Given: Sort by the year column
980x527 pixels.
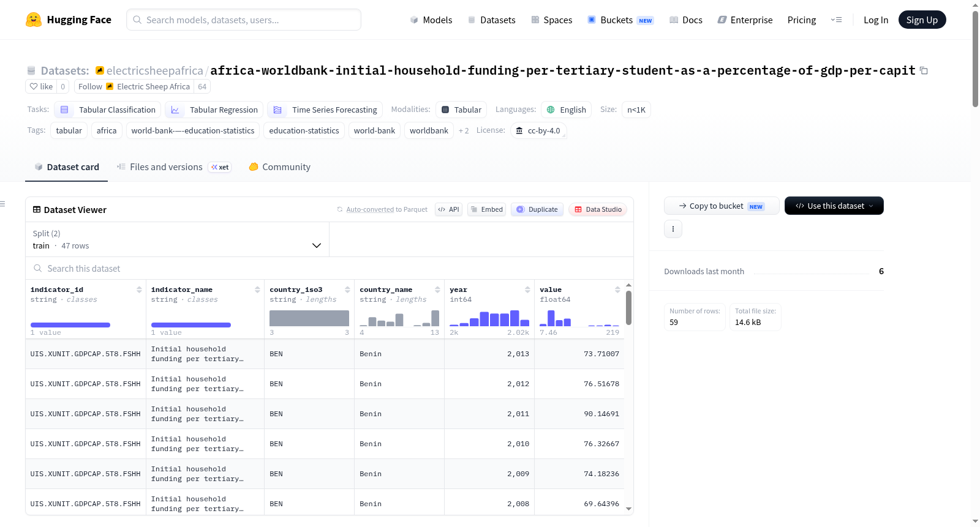Looking at the screenshot, I should (x=527, y=290).
